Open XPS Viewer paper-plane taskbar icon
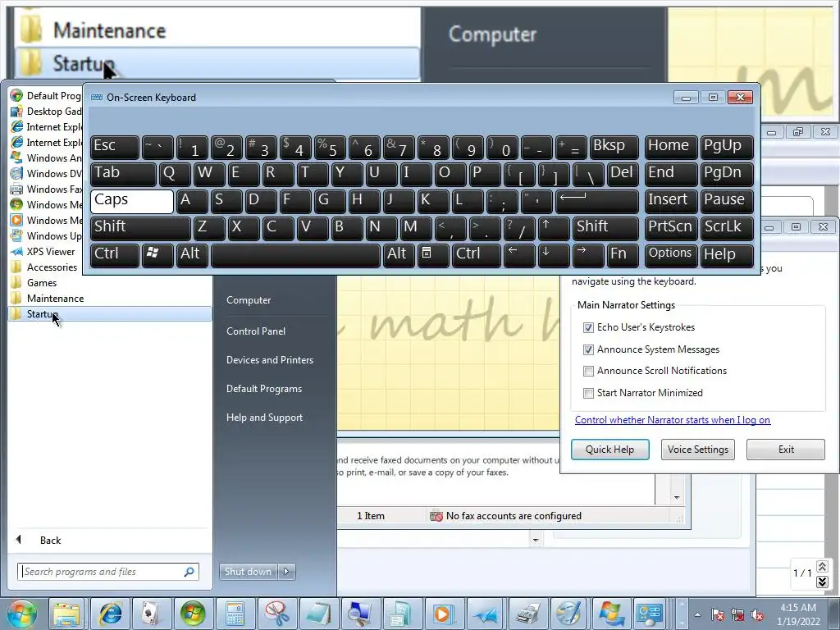Screen dimensions: 840x630 [486, 614]
